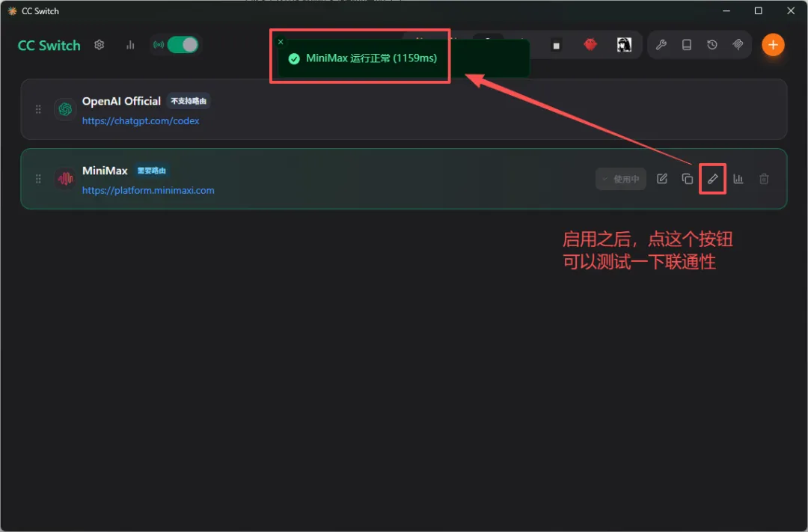Click the blue badge beside MiniMax name
The width and height of the screenshot is (808, 532).
click(151, 171)
